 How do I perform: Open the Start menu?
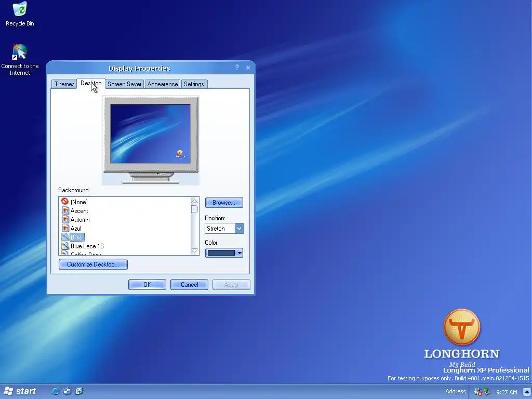pos(20,391)
